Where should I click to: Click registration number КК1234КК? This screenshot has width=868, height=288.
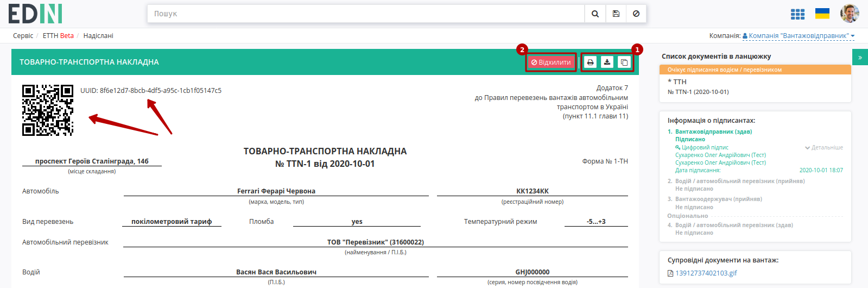533,191
